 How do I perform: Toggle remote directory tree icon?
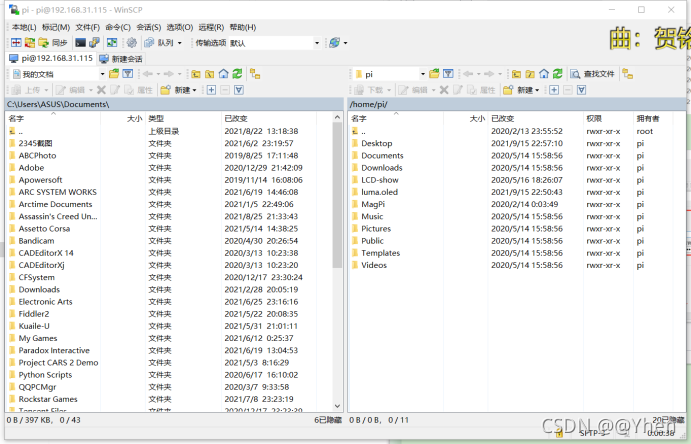(628, 74)
